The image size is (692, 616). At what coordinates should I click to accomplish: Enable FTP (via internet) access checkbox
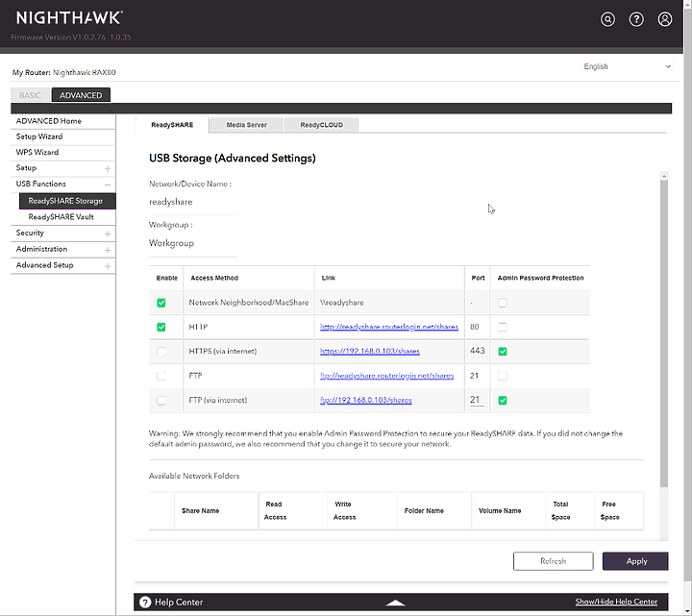(x=161, y=400)
